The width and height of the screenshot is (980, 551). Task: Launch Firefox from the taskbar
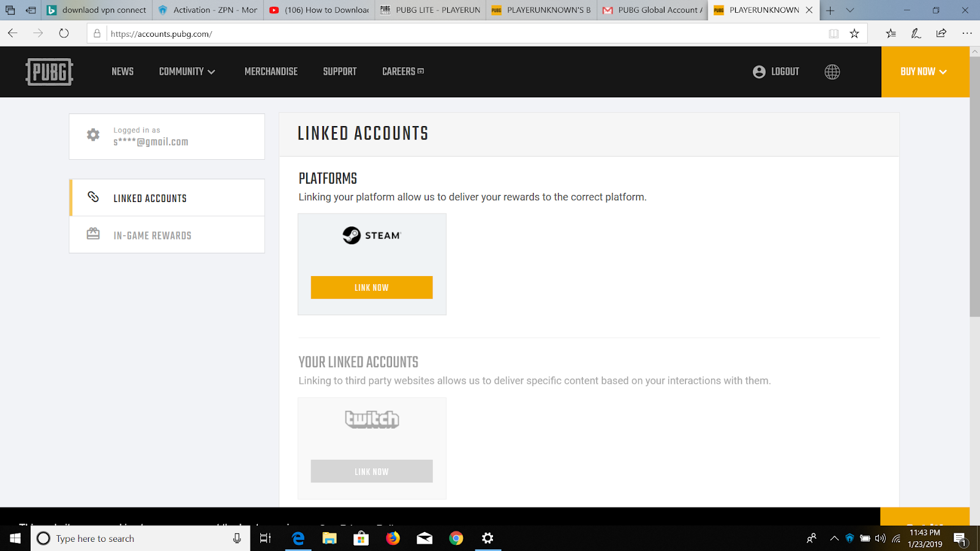[x=393, y=538]
